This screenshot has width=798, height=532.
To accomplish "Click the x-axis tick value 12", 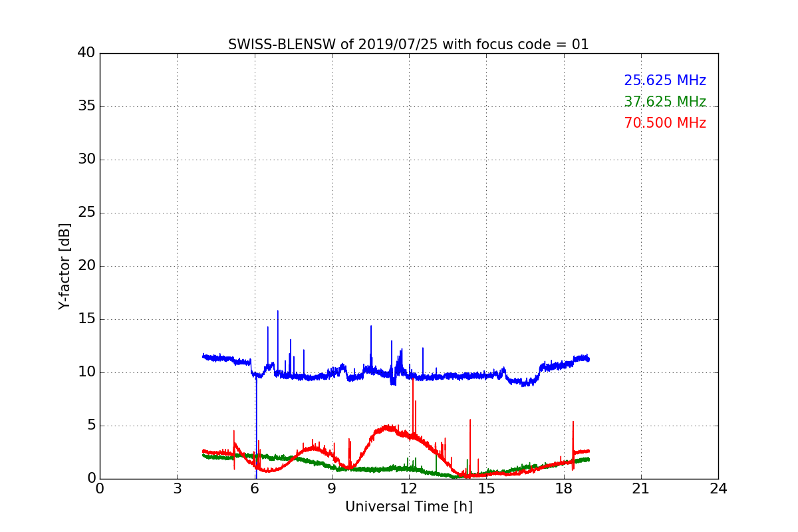I will tap(409, 489).
